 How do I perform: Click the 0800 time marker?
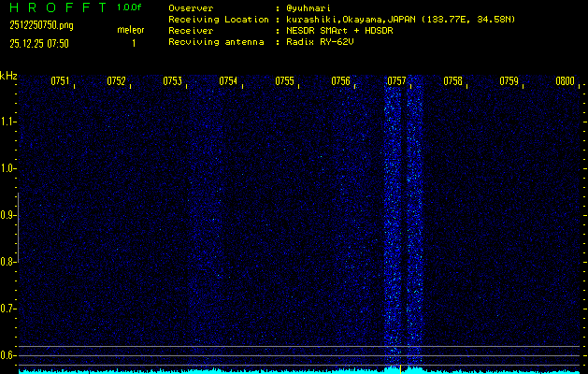click(566, 81)
